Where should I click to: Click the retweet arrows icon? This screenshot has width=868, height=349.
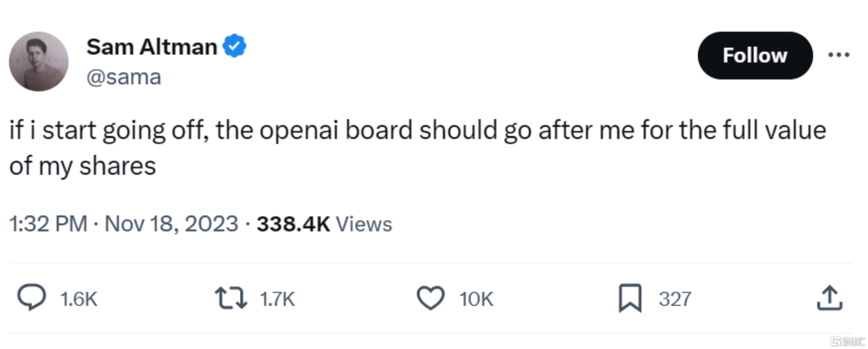(x=231, y=298)
